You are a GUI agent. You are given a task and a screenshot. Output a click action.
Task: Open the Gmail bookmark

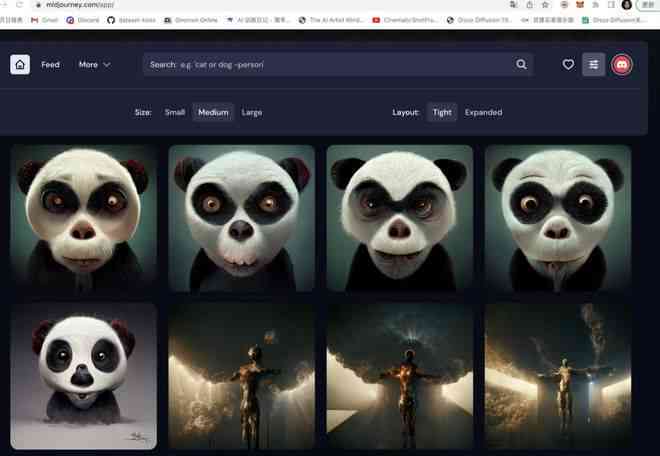[x=44, y=20]
